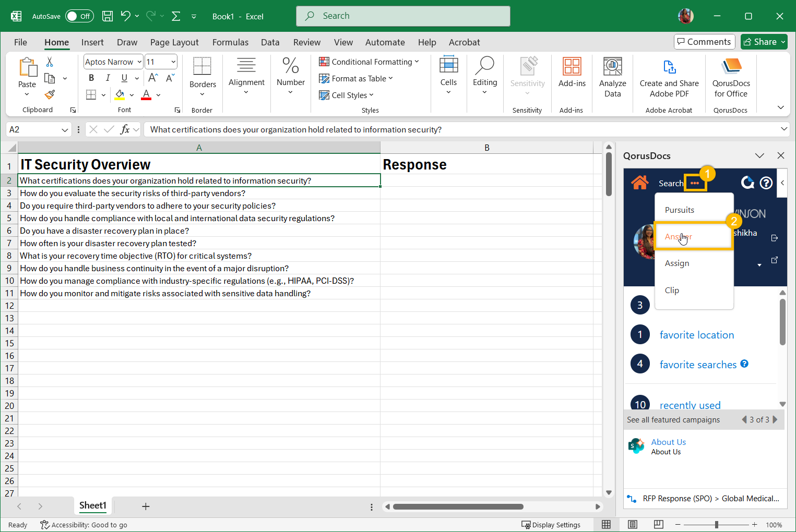Viewport: 796px width, 532px height.
Task: Click the Format Painter brush icon
Action: pyautogui.click(x=50, y=94)
